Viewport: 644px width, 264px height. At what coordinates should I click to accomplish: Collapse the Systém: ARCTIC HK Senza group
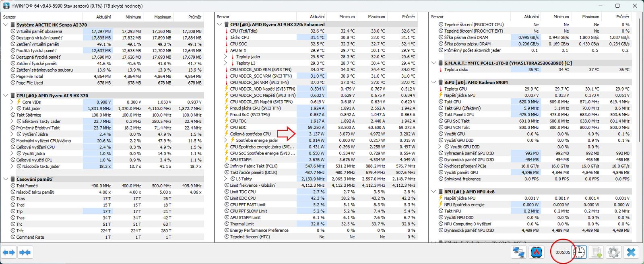click(x=6, y=25)
